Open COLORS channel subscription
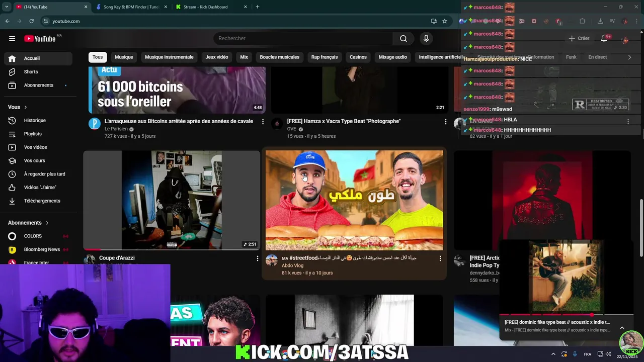This screenshot has height=362, width=644. (39, 236)
